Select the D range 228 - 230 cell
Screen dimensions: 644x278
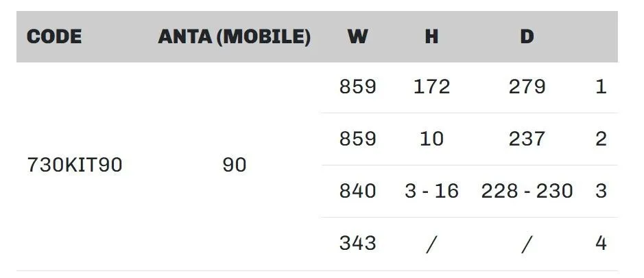click(x=527, y=191)
